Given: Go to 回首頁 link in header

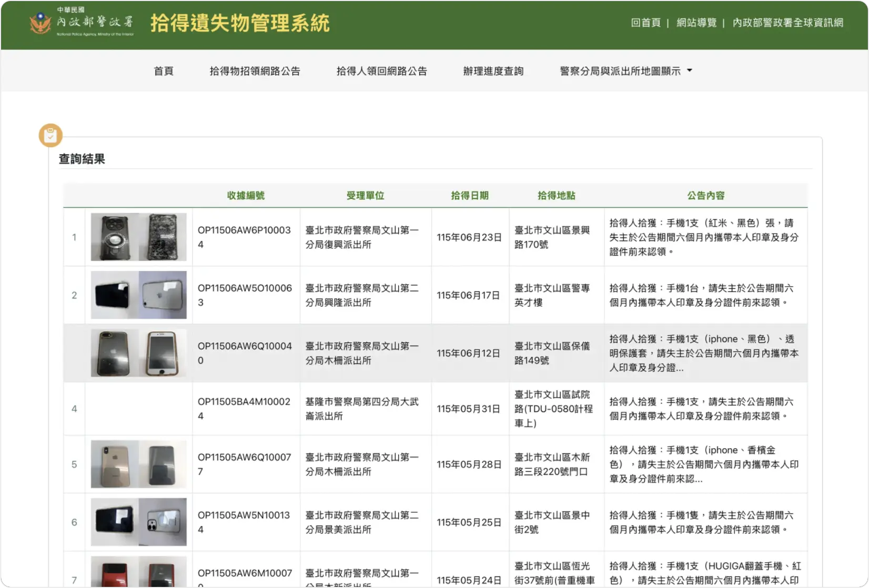Looking at the screenshot, I should [x=645, y=23].
